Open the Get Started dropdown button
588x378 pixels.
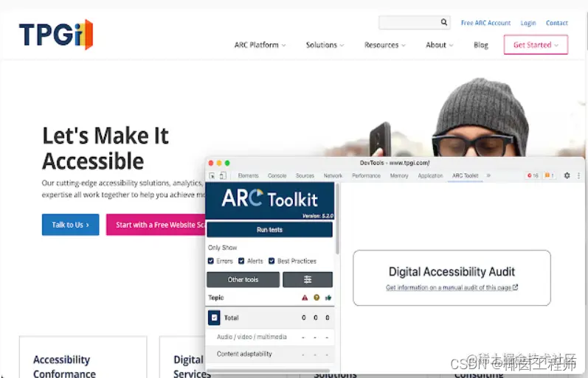point(536,45)
